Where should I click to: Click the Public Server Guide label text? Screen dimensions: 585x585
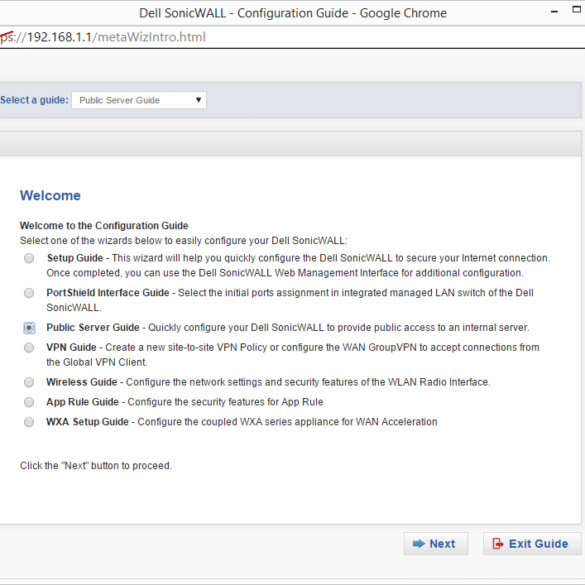93,327
